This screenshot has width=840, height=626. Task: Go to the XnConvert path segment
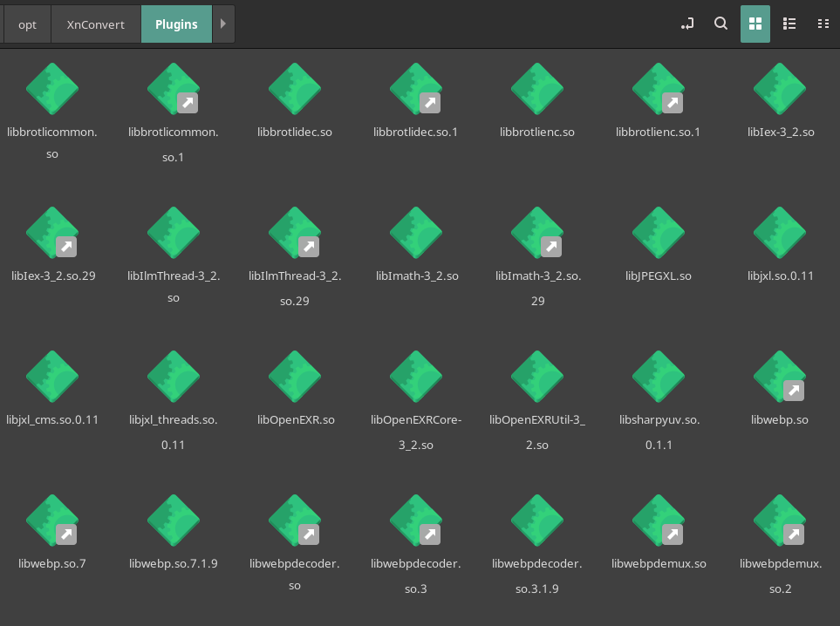(x=96, y=24)
